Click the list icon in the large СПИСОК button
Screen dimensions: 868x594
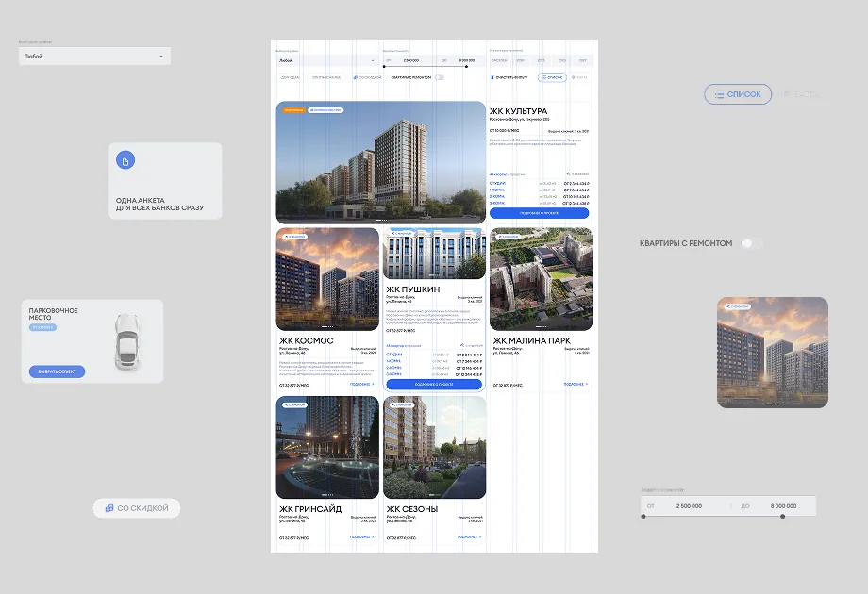pos(719,94)
